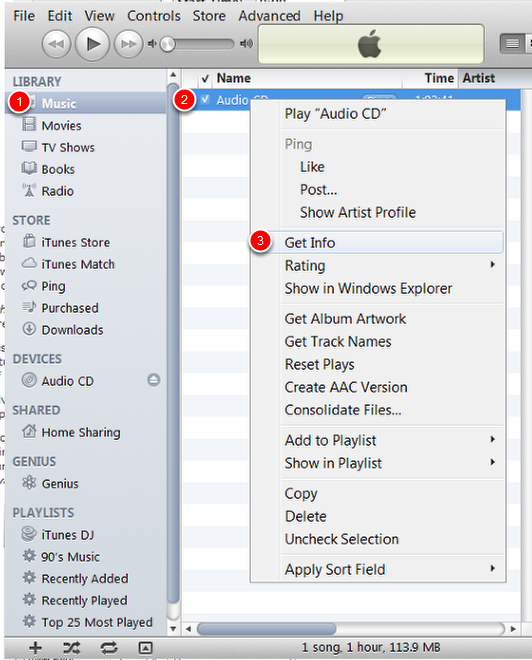
Task: Open Top 25 Most Played playlist
Action: [97, 623]
